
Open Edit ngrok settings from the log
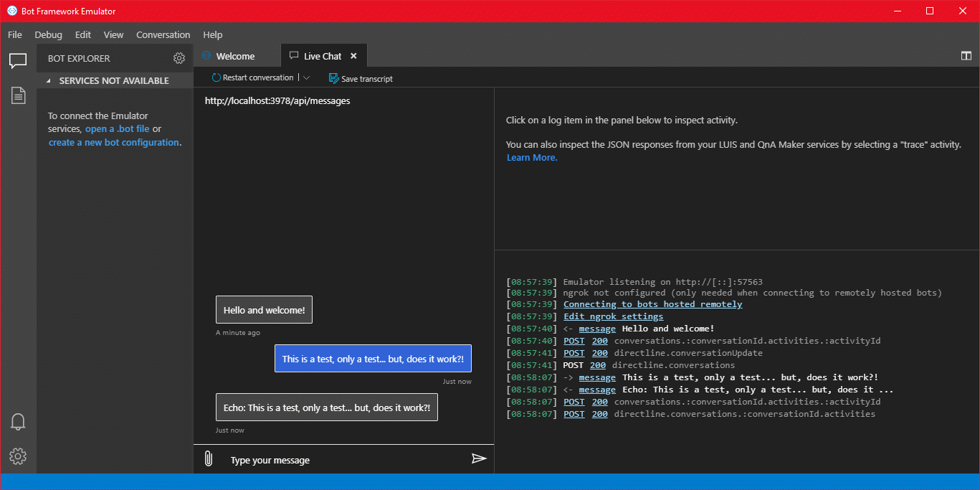point(613,316)
